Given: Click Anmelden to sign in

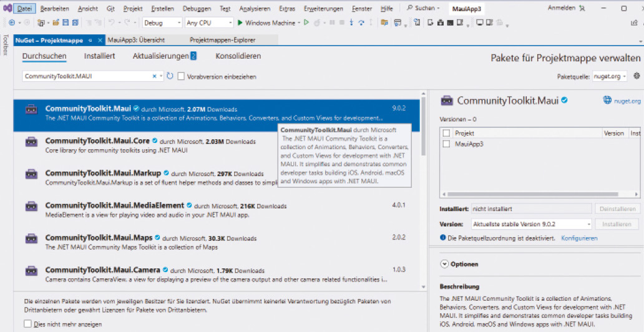Looking at the screenshot, I should (x=562, y=8).
